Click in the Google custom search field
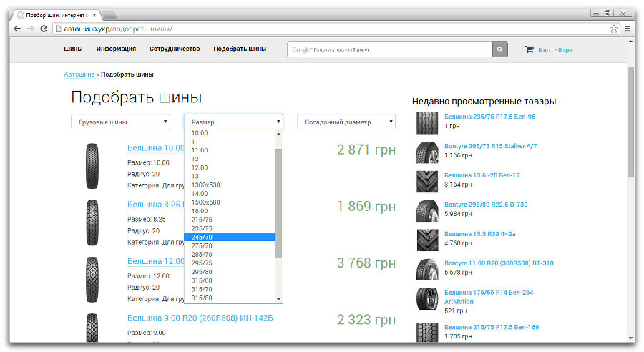This screenshot has width=644, height=352. pos(390,49)
